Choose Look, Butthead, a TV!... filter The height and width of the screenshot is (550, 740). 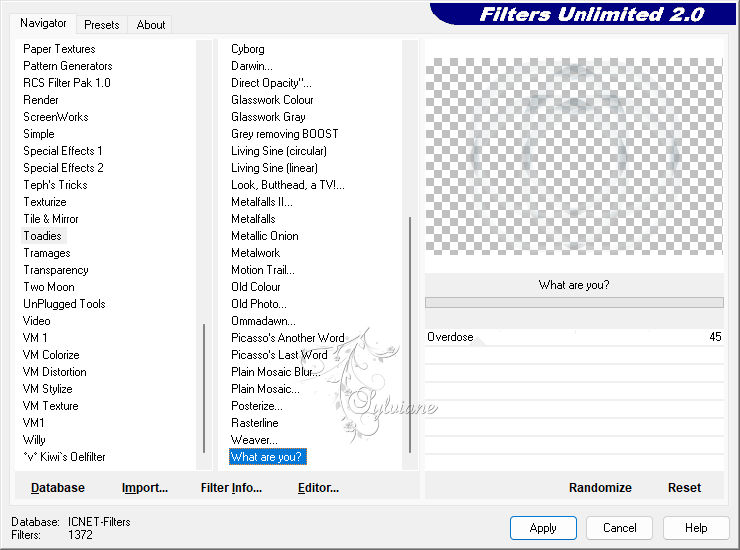pos(287,185)
